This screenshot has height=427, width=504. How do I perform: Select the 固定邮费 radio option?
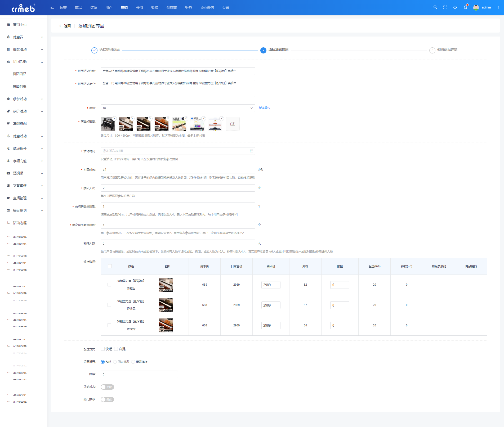115,362
